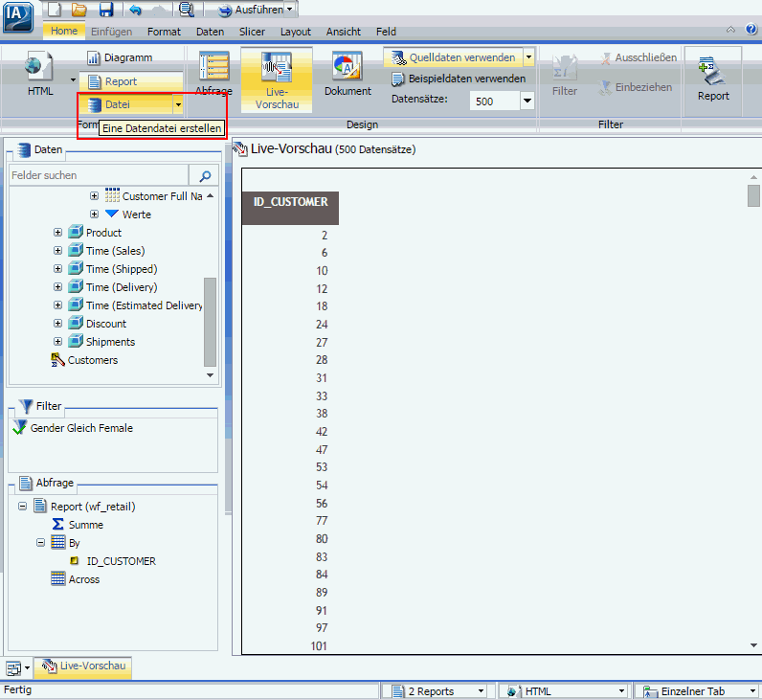762x700 pixels.
Task: Open the Datei dropdown arrow
Action: click(x=178, y=104)
